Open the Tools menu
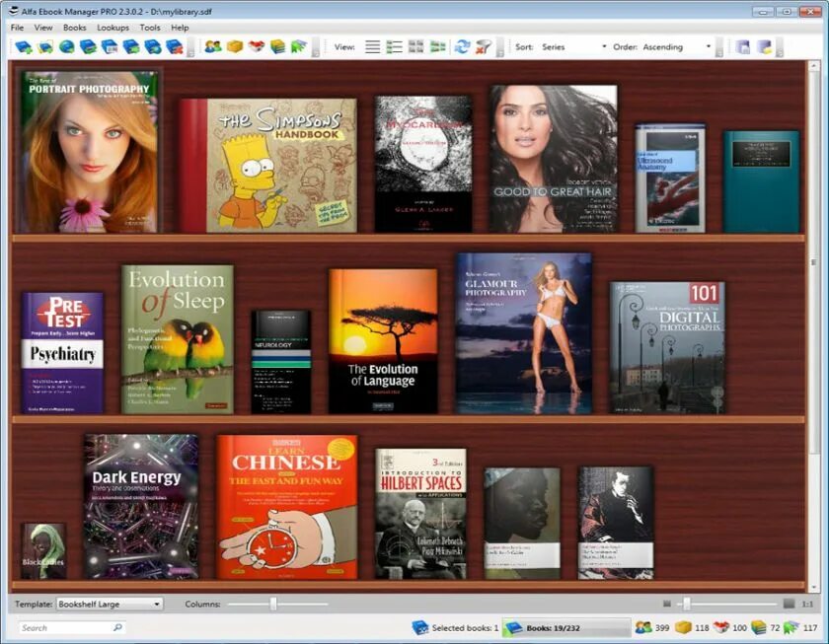Viewport: 829px width, 644px height. (x=150, y=28)
